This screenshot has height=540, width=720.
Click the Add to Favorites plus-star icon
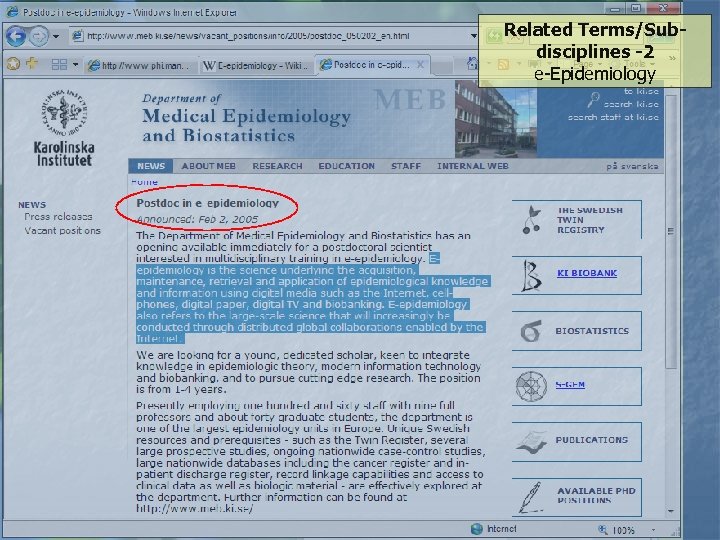(32, 63)
